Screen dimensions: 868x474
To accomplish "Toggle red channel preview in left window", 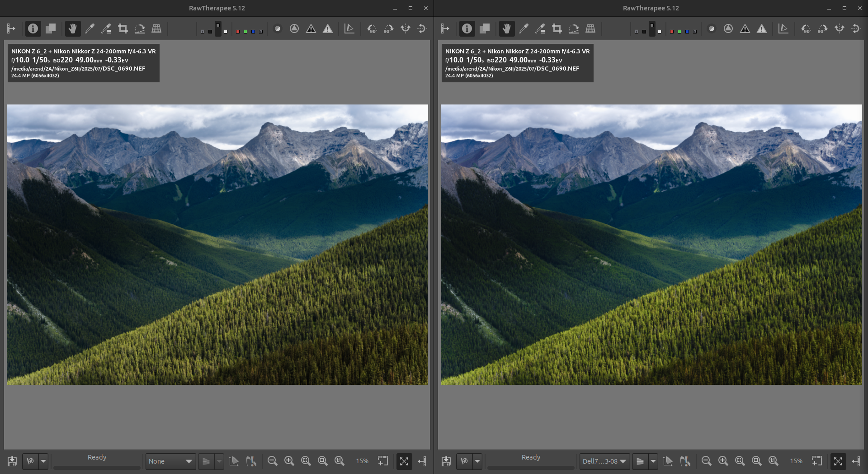I will coord(238,32).
